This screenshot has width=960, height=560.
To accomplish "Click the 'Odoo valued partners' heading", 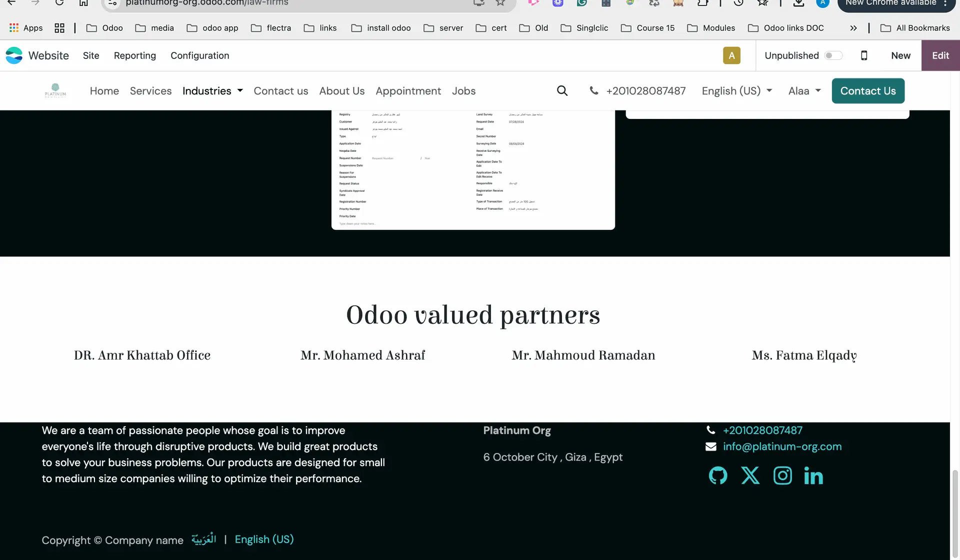I will coord(473,315).
